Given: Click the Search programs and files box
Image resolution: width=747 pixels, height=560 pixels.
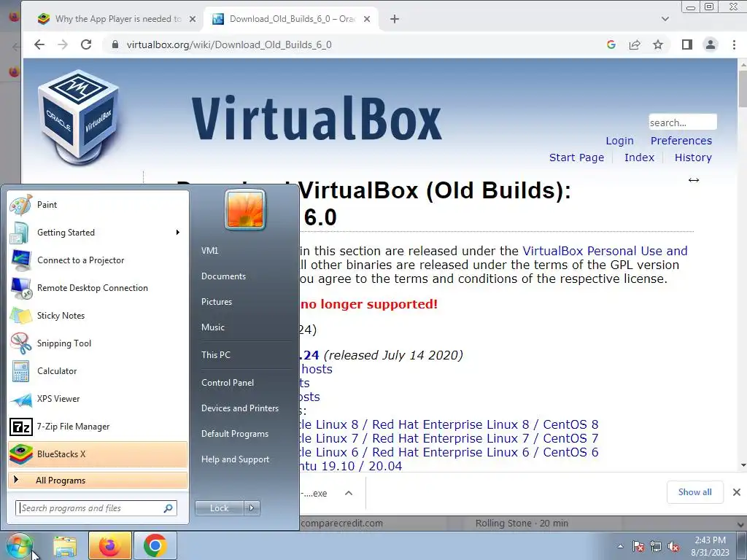Looking at the screenshot, I should (x=96, y=508).
